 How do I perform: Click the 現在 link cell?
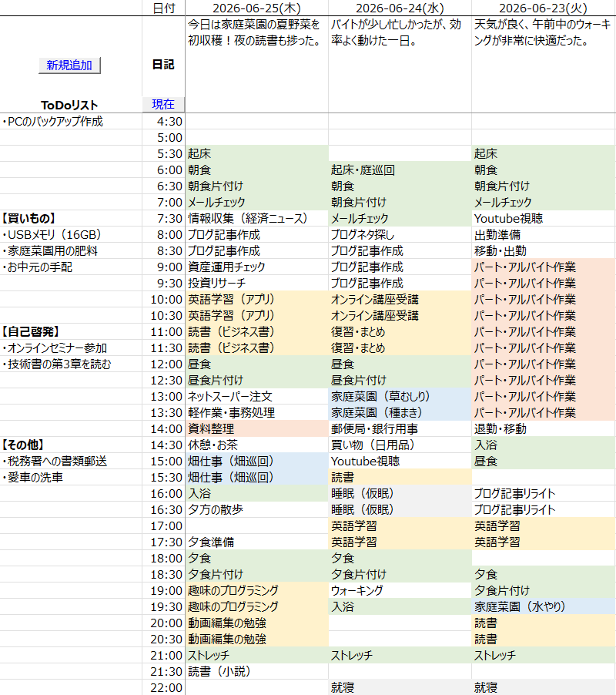[163, 104]
